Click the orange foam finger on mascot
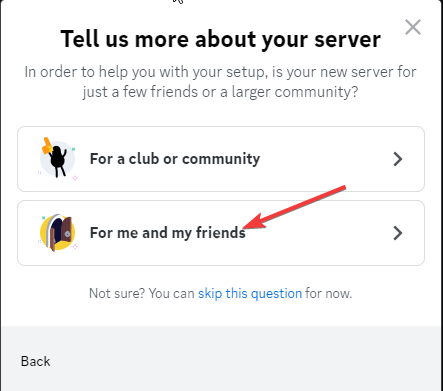This screenshot has height=391, width=443. [46, 146]
